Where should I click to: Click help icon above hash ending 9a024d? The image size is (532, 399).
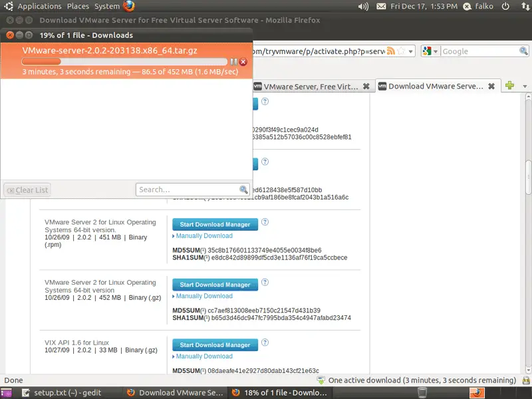[265, 102]
